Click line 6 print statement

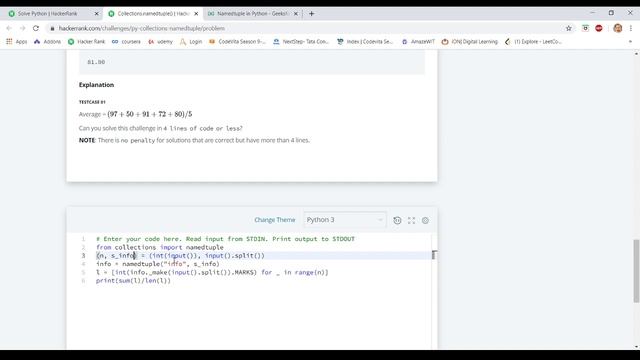point(133,281)
